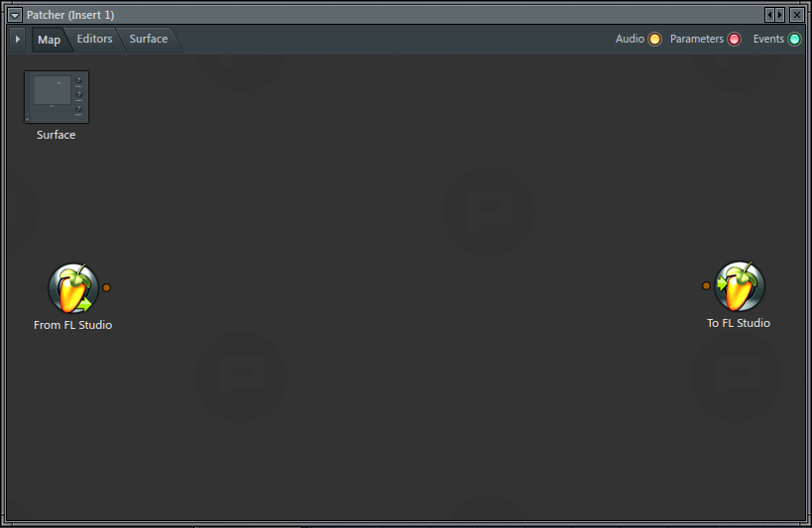Select the To FL Studio node icon
This screenshot has height=528, width=812.
(x=739, y=286)
